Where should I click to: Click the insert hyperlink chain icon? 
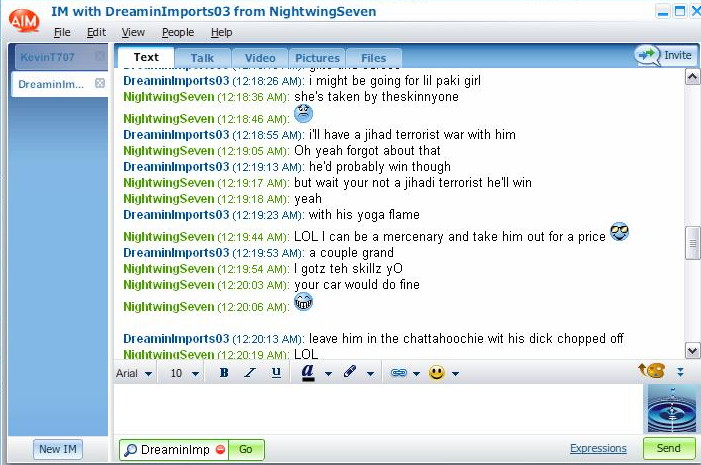(398, 373)
